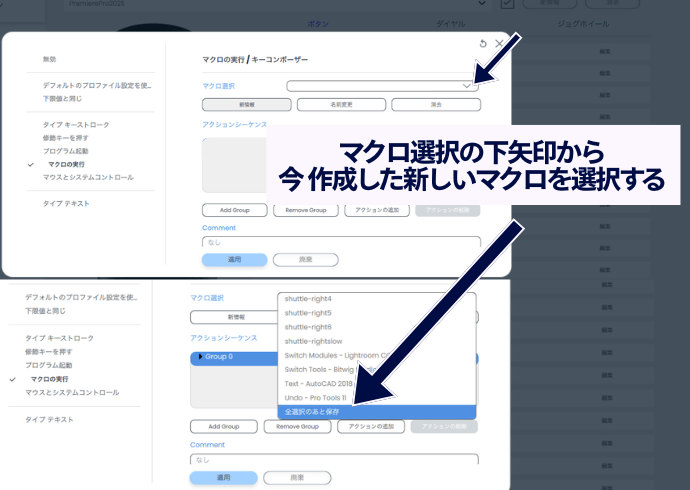
Task: Expand the profile dropdown chevron at the top
Action: (484, 5)
